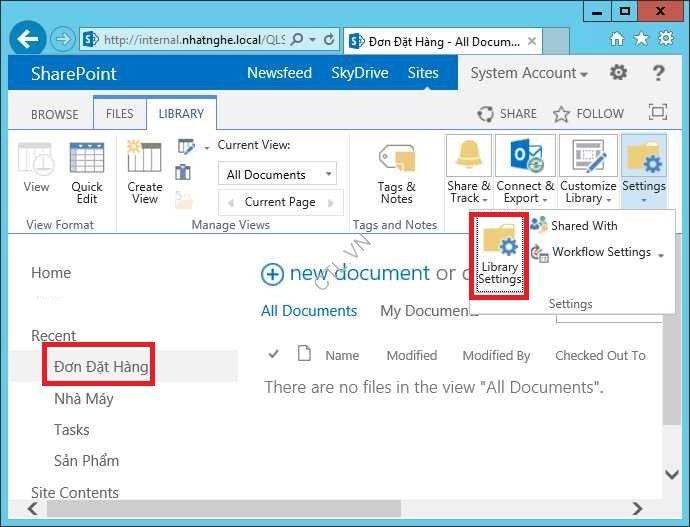Expand the All Documents view dropdown

pos(328,175)
